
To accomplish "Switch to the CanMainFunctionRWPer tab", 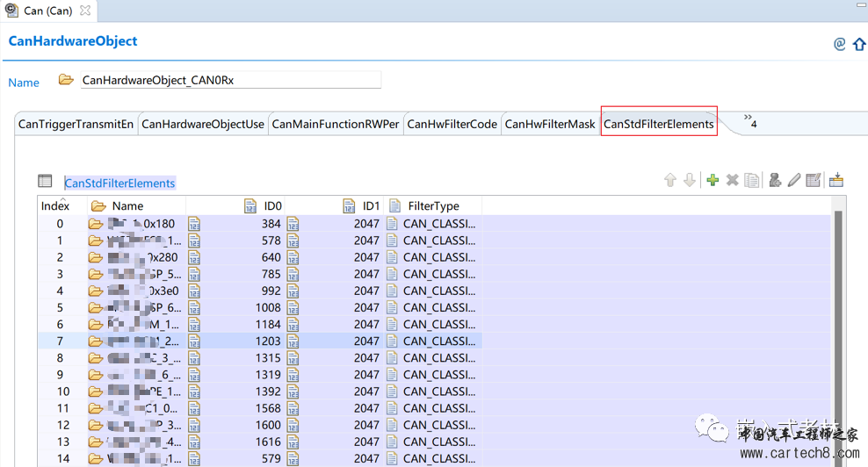I will point(336,124).
